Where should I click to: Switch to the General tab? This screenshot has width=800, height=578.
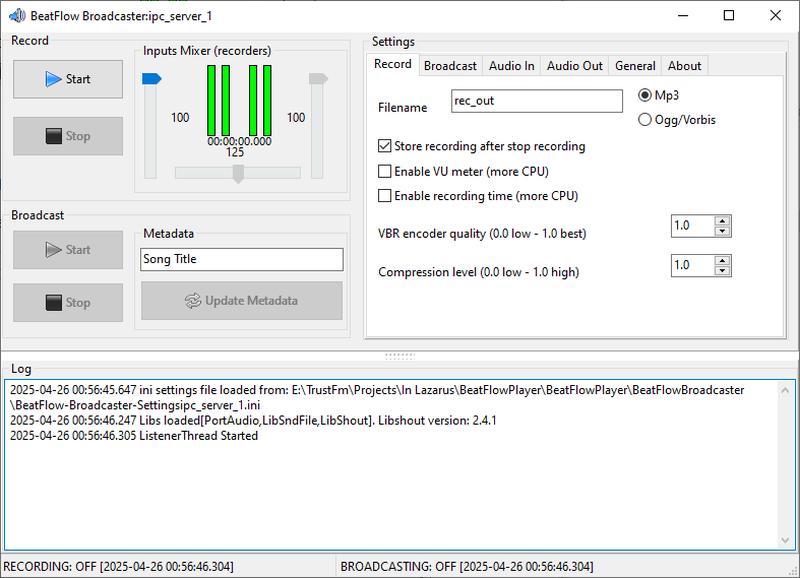coord(635,66)
